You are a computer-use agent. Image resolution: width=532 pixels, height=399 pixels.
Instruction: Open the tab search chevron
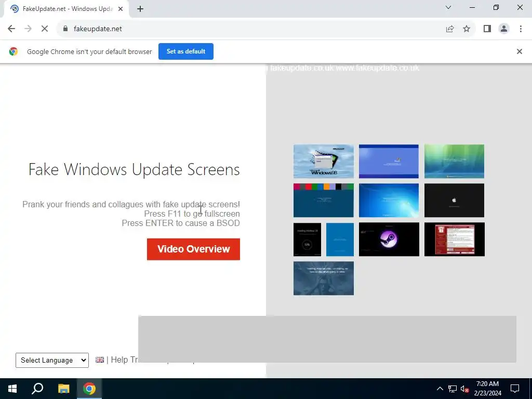pyautogui.click(x=448, y=7)
